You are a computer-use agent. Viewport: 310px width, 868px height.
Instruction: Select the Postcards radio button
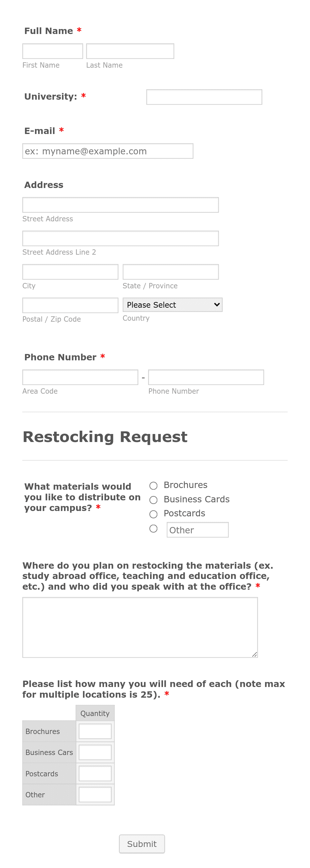click(x=153, y=514)
